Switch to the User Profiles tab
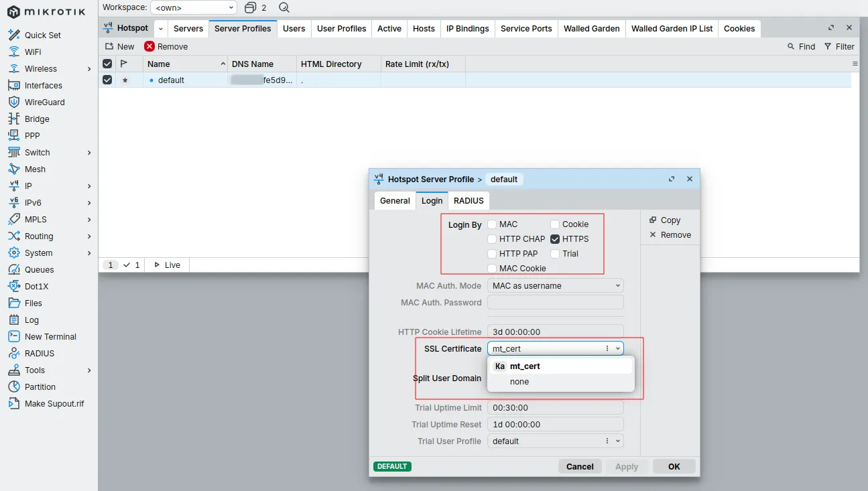Viewport: 868px width, 491px height. (342, 29)
